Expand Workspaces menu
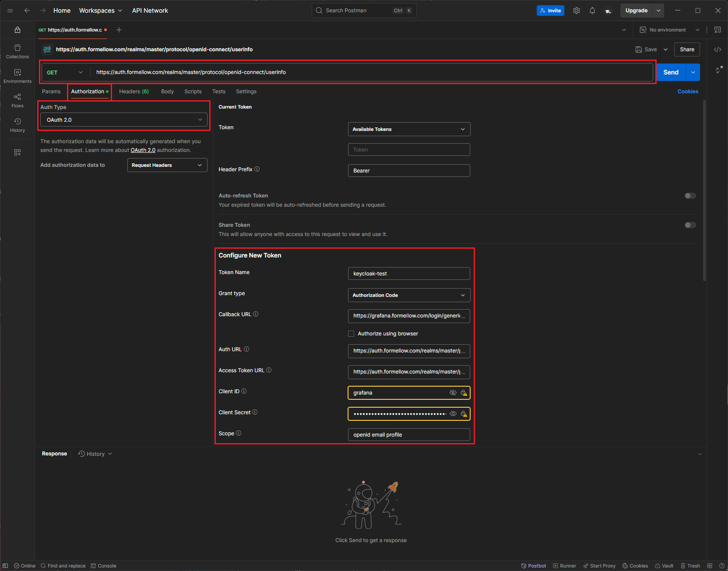 101,11
